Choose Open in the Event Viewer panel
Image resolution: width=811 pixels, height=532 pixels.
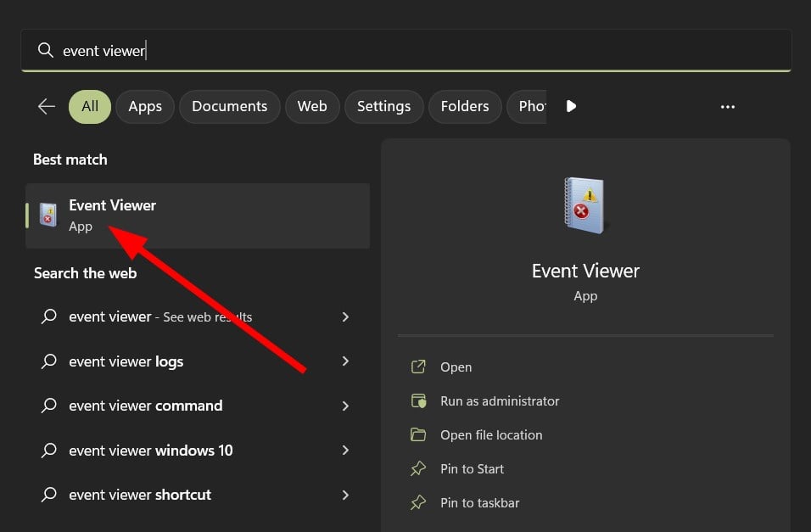pos(456,367)
